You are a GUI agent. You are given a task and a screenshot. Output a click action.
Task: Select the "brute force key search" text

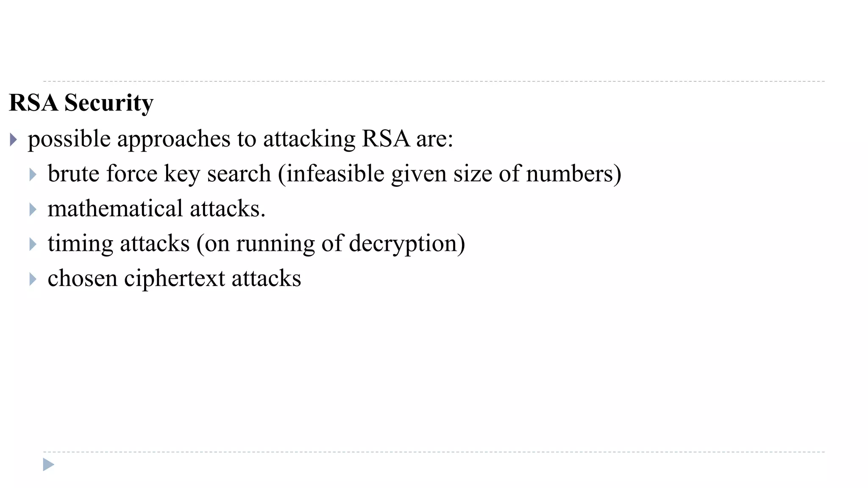point(159,174)
